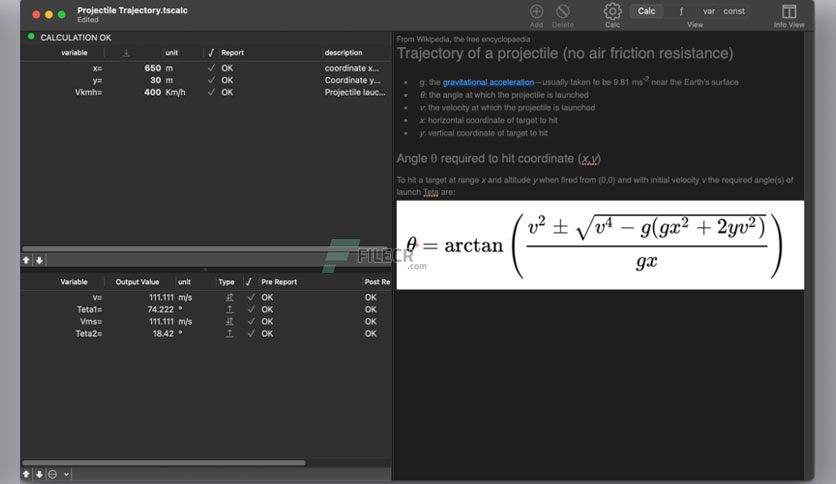The height and width of the screenshot is (484, 836).
Task: Click output panel move-up arrow at bottom
Action: (26, 474)
